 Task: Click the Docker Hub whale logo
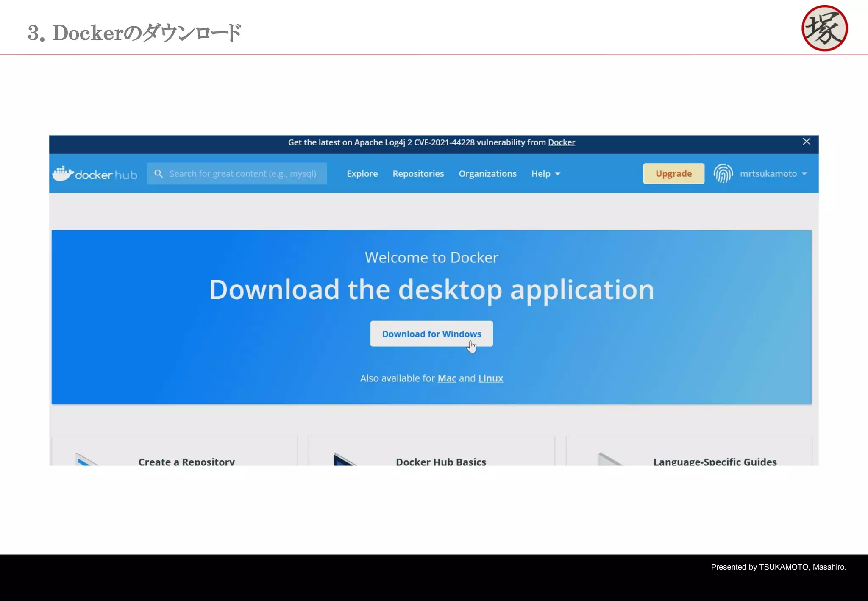(95, 174)
